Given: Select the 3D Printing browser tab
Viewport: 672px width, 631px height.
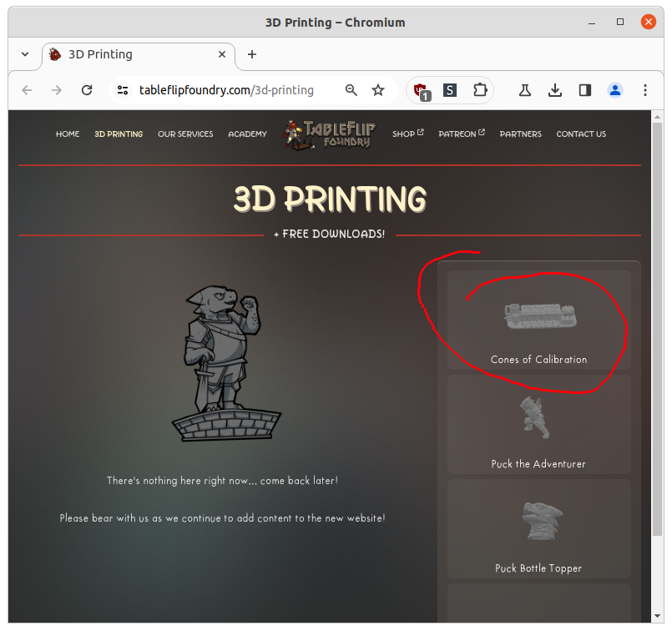Looking at the screenshot, I should coord(138,55).
